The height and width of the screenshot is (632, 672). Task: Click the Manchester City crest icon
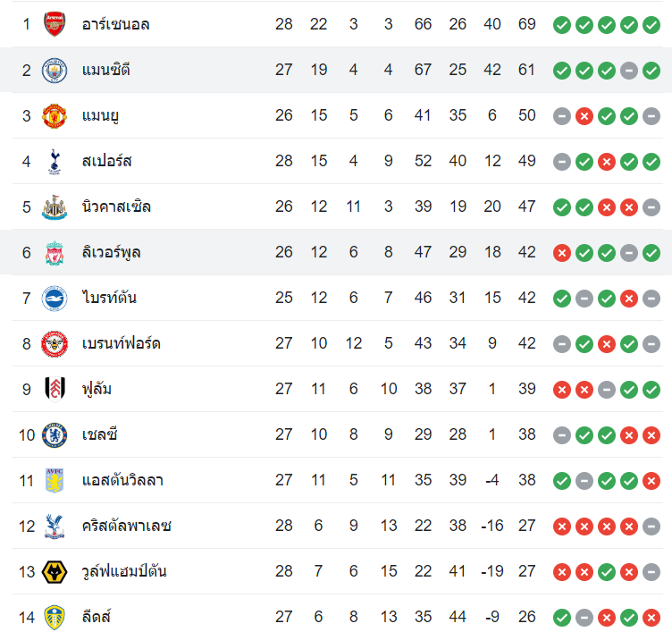[55, 70]
